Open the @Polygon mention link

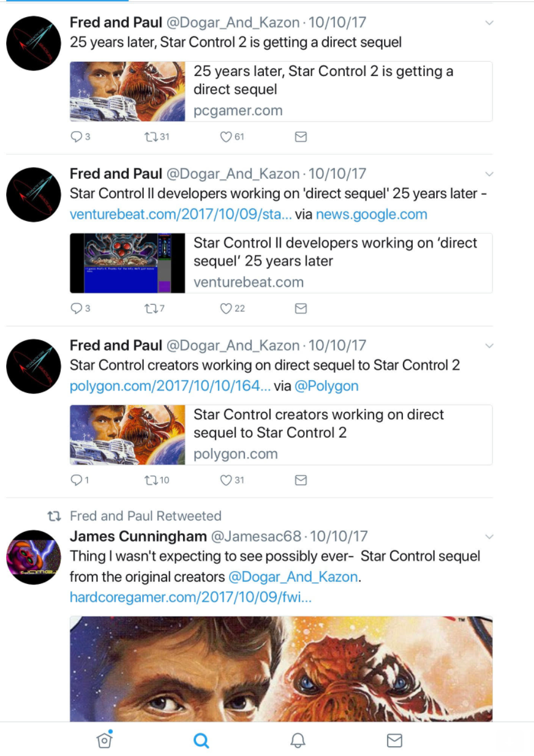coord(326,386)
